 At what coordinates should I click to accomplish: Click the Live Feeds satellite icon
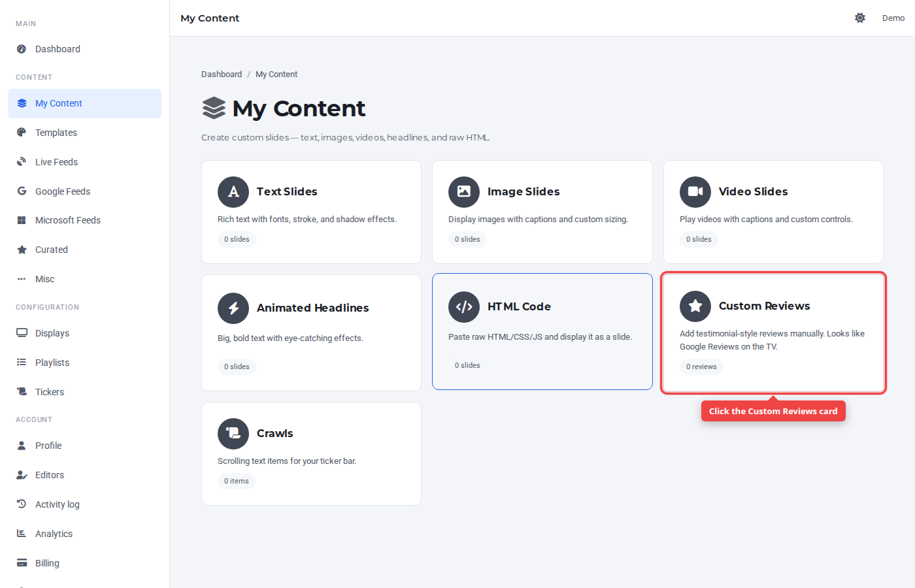[x=22, y=161]
